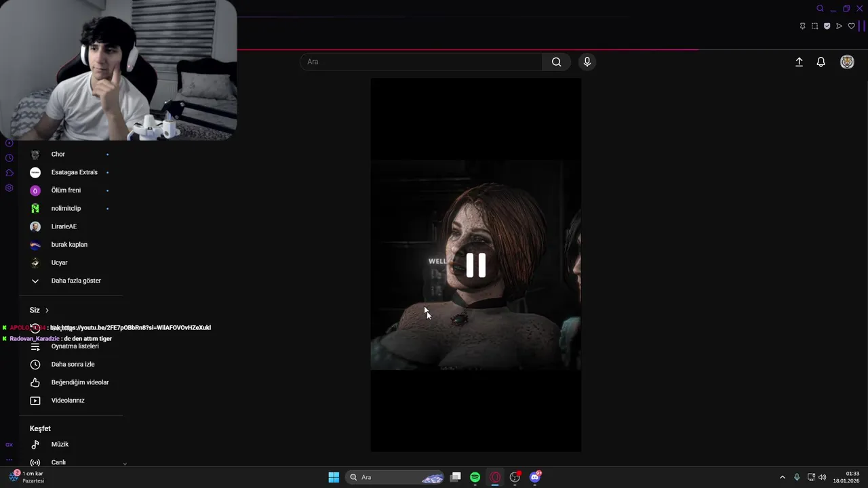This screenshot has width=868, height=488.
Task: Open the ad-blocker shield icon
Action: click(x=827, y=26)
